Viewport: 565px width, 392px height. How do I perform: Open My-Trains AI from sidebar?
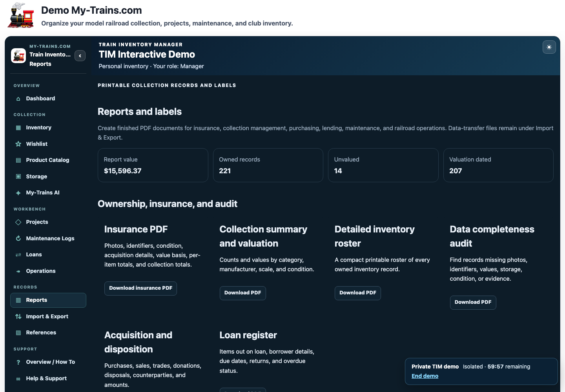(x=48, y=192)
